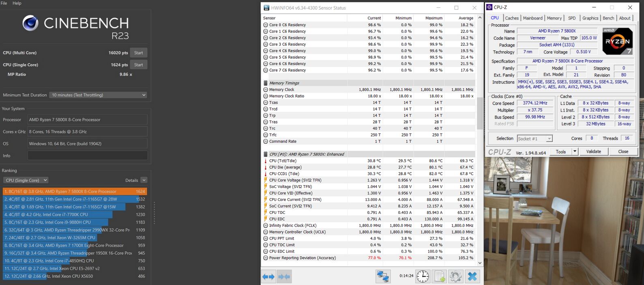Select the Intel Core i7-7700K ranking row
This screenshot has width=644, height=285.
point(75,215)
